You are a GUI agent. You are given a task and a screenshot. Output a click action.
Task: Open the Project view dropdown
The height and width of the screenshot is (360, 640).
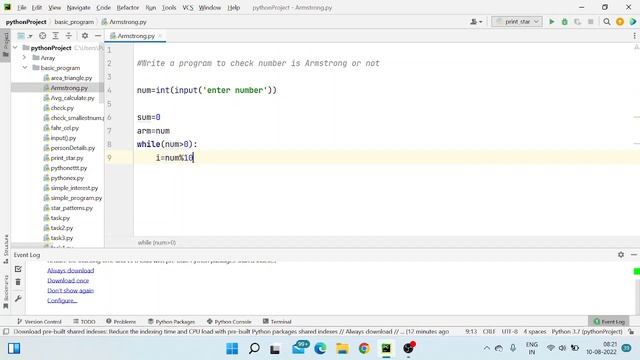pos(24,36)
